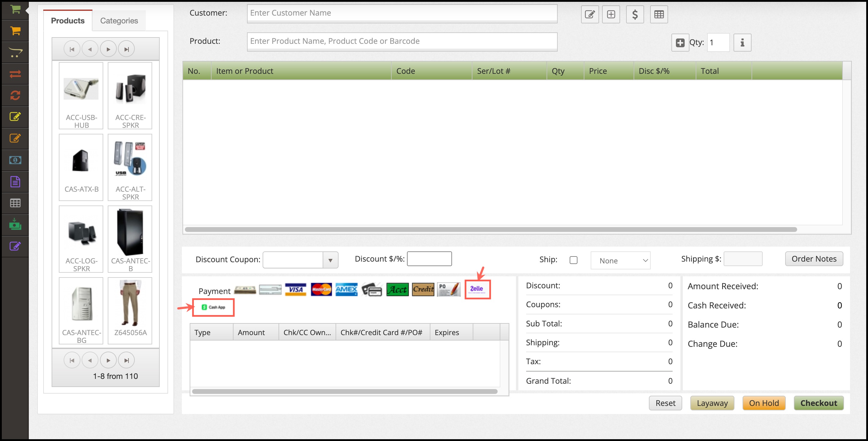868x441 pixels.
Task: Open product info icon next to Qty
Action: click(742, 43)
